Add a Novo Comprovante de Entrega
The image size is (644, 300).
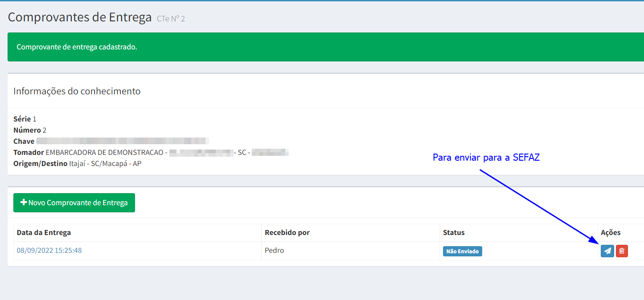click(x=74, y=203)
